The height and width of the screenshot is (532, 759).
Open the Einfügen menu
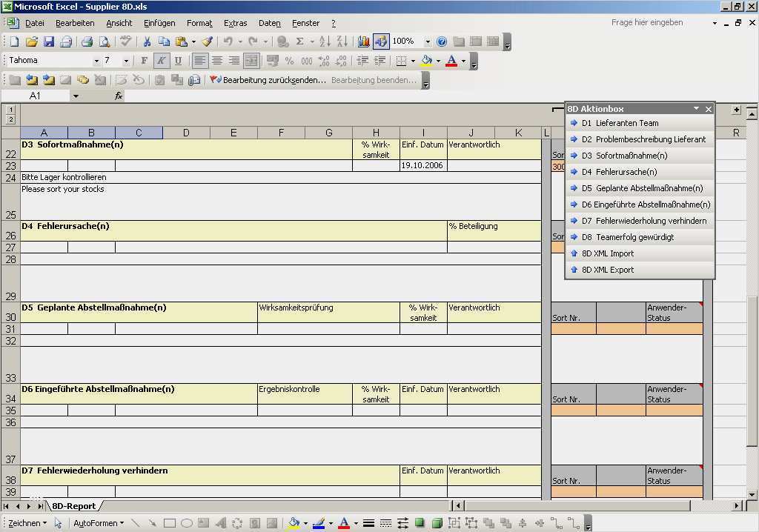(x=159, y=23)
